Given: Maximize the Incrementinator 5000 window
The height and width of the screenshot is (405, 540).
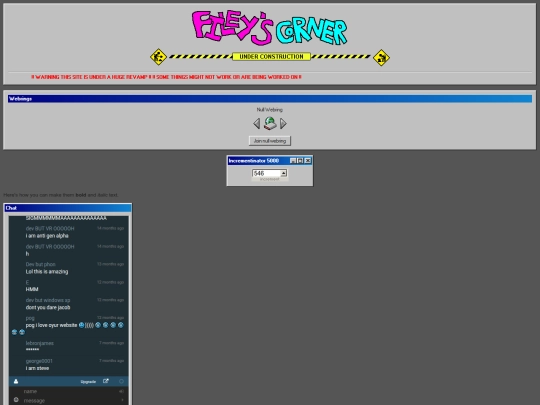Looking at the screenshot, I should click(300, 160).
